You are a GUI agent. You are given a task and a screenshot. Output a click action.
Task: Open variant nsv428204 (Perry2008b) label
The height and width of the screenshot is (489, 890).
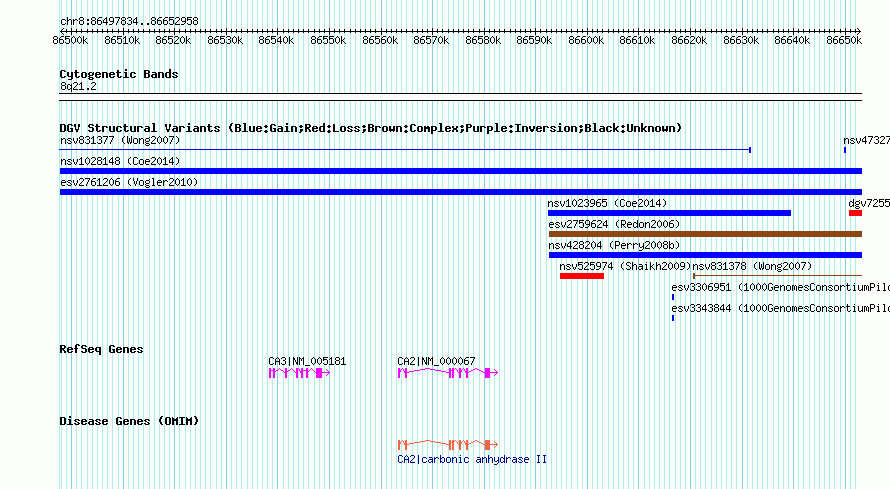click(614, 245)
